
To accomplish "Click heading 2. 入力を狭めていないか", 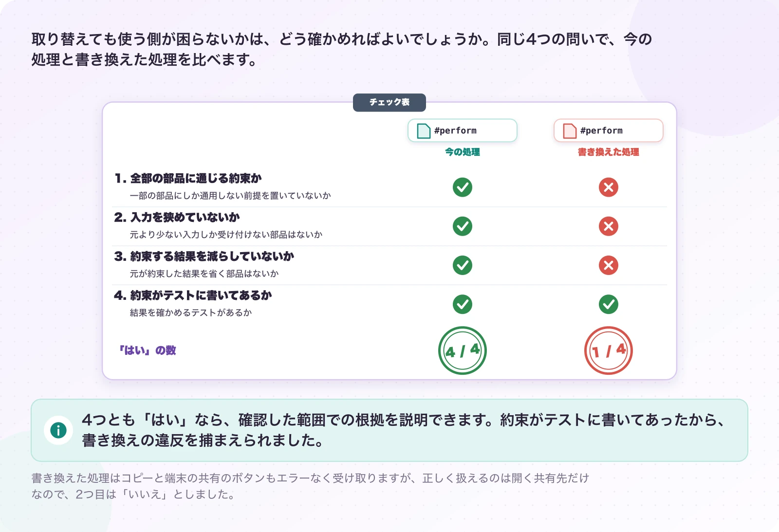I will [177, 218].
